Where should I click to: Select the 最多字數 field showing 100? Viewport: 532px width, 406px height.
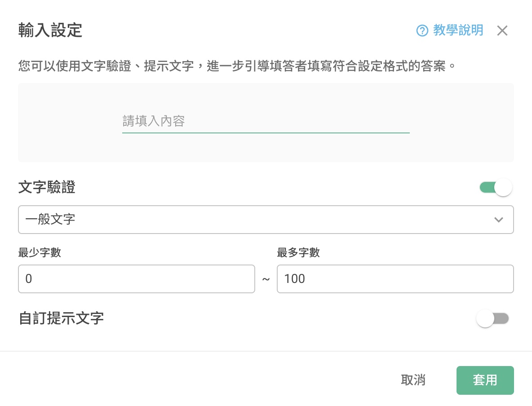[x=395, y=279]
